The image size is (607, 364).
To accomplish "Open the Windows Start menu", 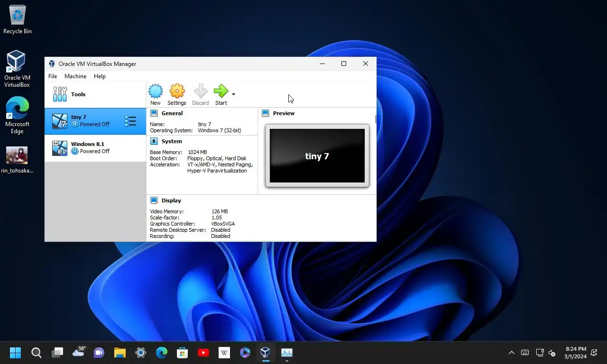I will (16, 353).
